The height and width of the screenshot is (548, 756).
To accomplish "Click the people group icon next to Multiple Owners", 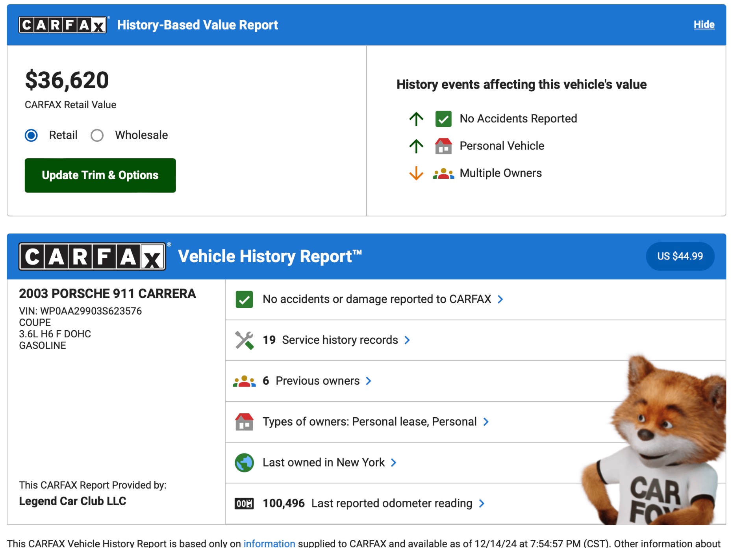I will (x=443, y=174).
